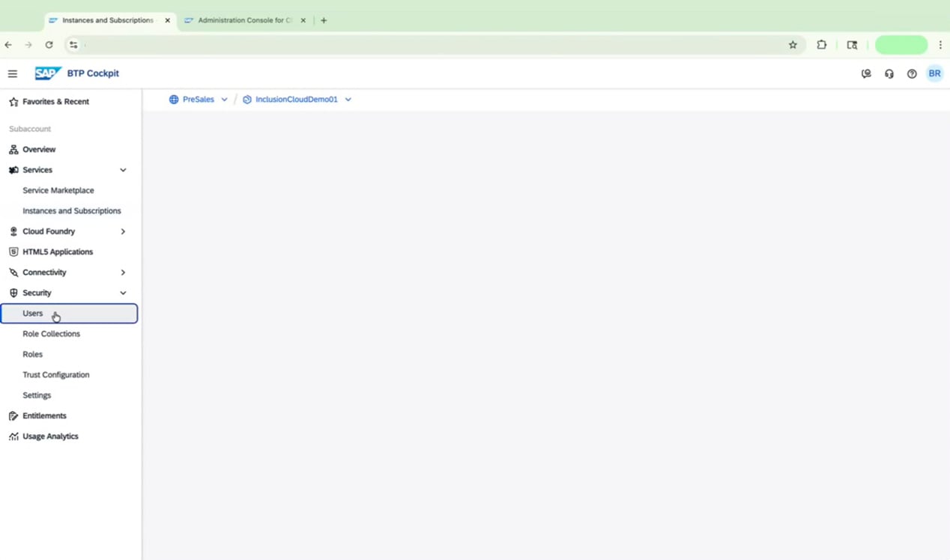Click the Security shield icon
This screenshot has width=950, height=560.
click(13, 293)
